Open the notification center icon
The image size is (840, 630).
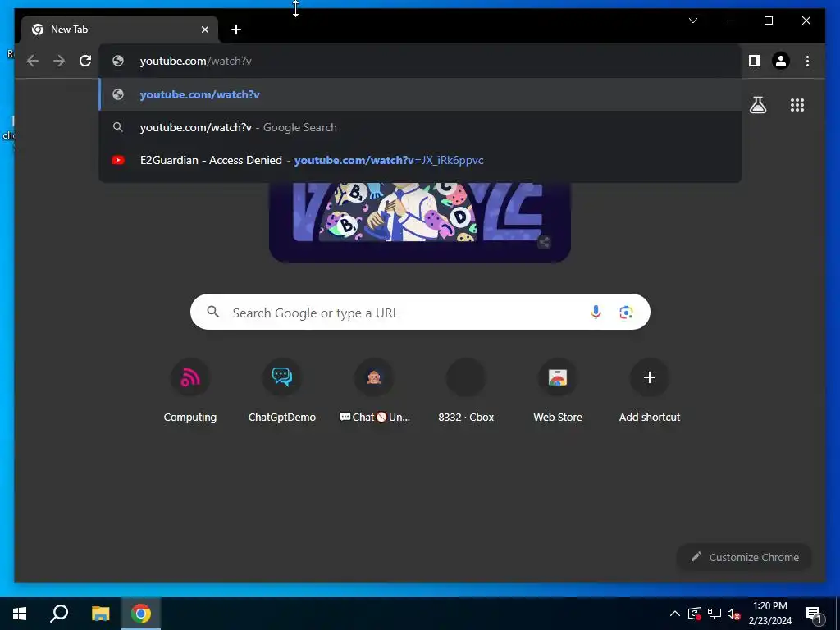814,614
